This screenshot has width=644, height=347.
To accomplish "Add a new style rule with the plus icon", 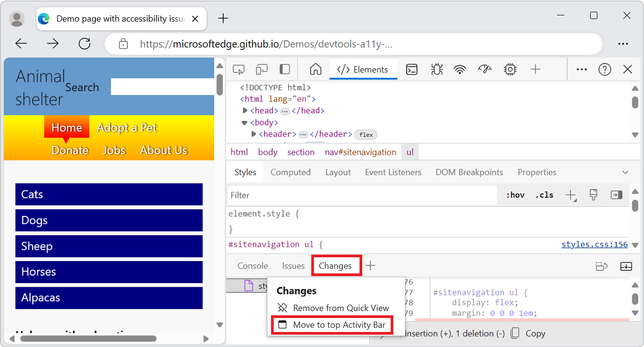I will pyautogui.click(x=570, y=194).
